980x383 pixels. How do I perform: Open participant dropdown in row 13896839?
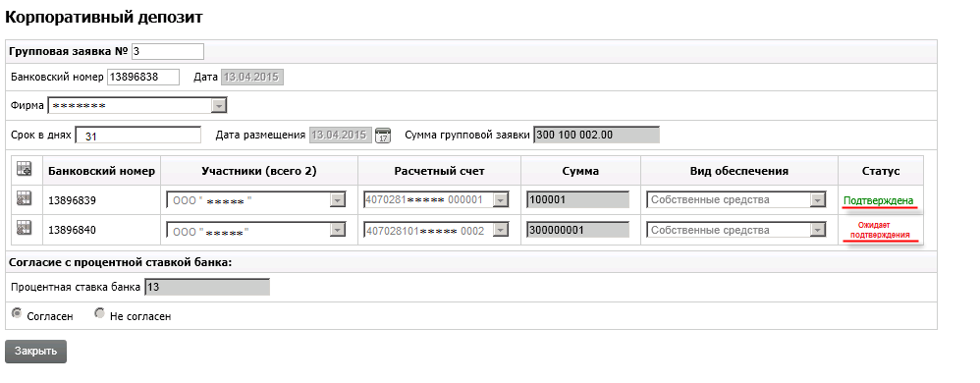pyautogui.click(x=255, y=200)
